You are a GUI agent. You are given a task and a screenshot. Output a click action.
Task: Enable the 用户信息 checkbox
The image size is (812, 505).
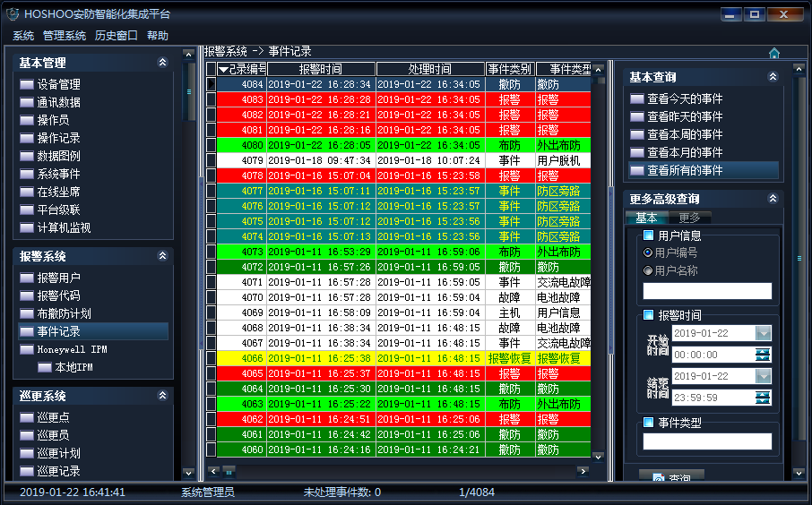click(649, 235)
